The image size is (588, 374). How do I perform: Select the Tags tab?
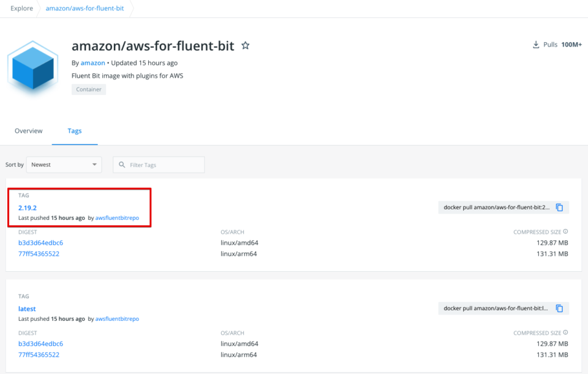pyautogui.click(x=74, y=130)
